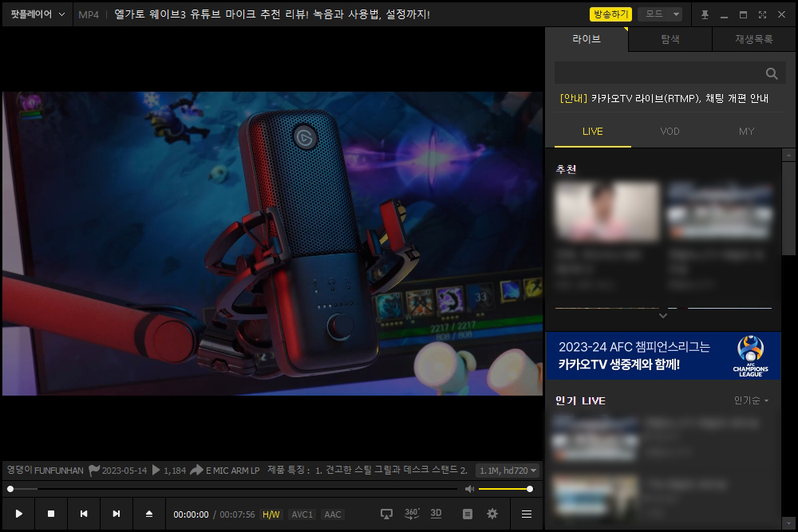Select the MY sub-tab
798x532 pixels.
pos(747,132)
